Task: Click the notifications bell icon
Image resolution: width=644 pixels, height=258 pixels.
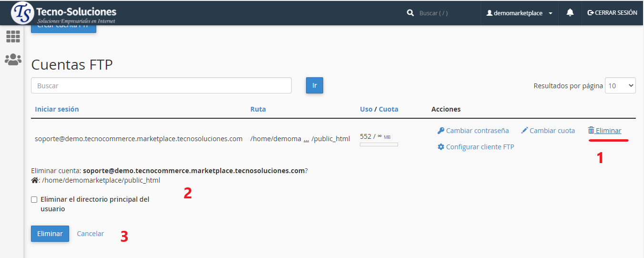Action: pos(570,13)
